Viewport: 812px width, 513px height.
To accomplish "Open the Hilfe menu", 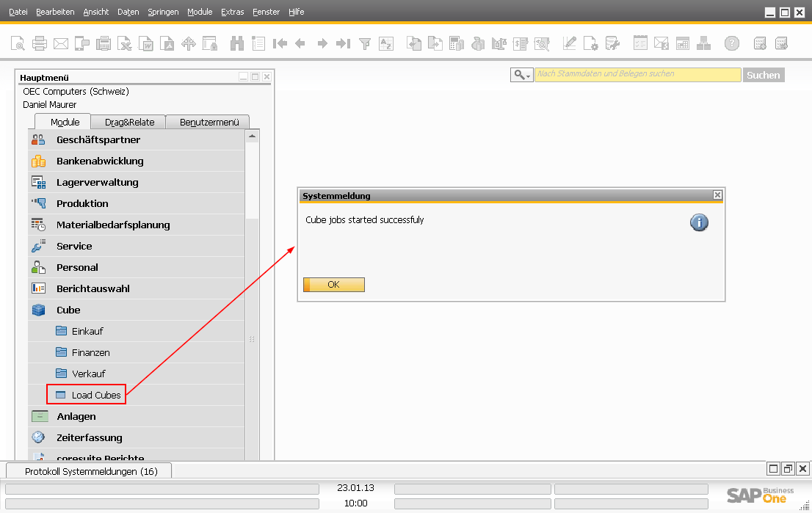I will (296, 12).
